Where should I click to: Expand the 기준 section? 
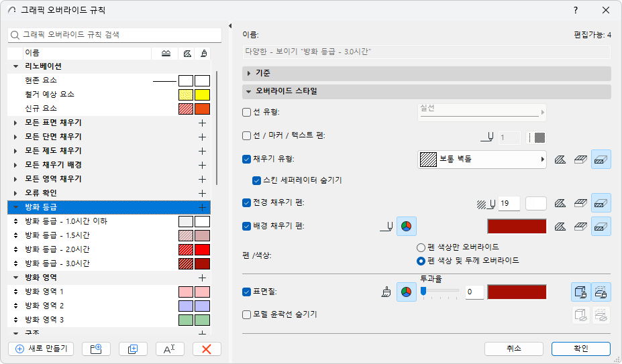point(249,73)
